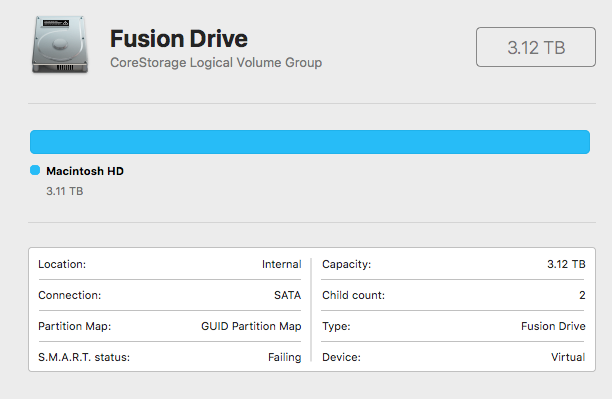Screen dimensions: 612x399
Task: Click the SATA connection value
Action: [287, 295]
